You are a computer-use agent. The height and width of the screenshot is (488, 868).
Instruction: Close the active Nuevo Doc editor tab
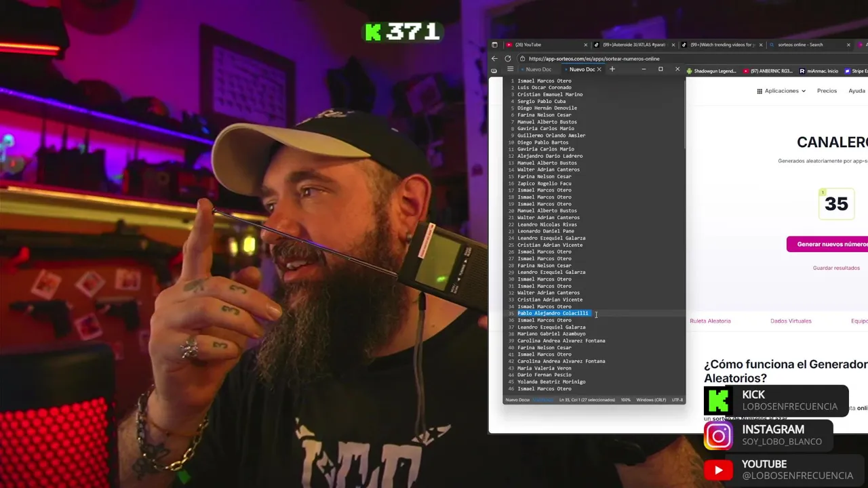[599, 69]
